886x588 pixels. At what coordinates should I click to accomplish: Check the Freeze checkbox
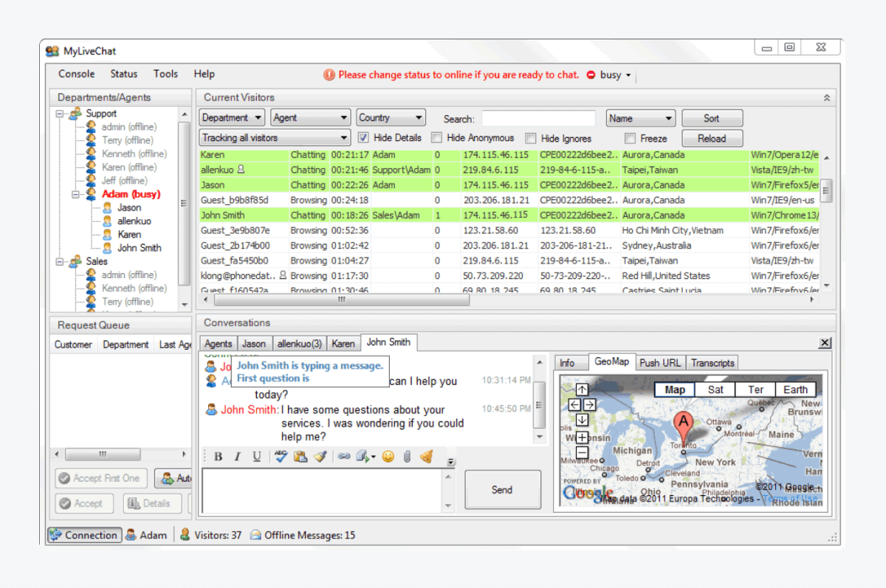click(630, 137)
